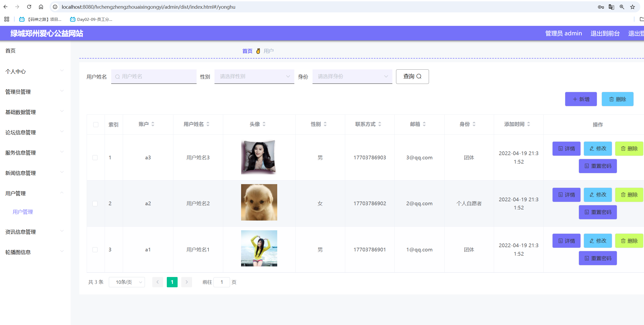Open the 10条/页 page size dropdown

click(127, 282)
